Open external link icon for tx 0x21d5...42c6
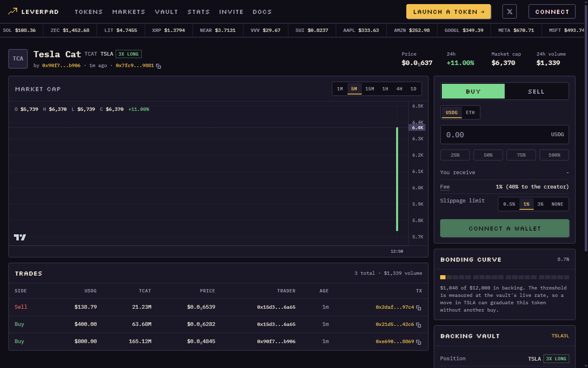 [419, 325]
